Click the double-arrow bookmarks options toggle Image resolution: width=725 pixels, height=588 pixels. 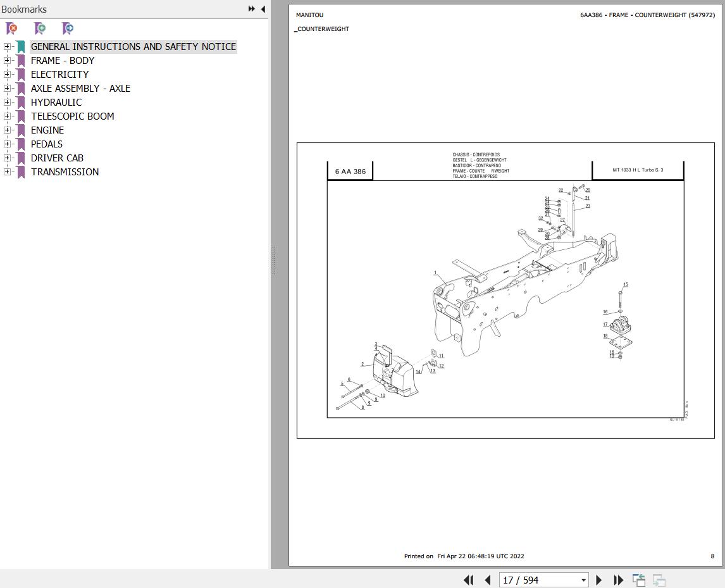coord(251,9)
